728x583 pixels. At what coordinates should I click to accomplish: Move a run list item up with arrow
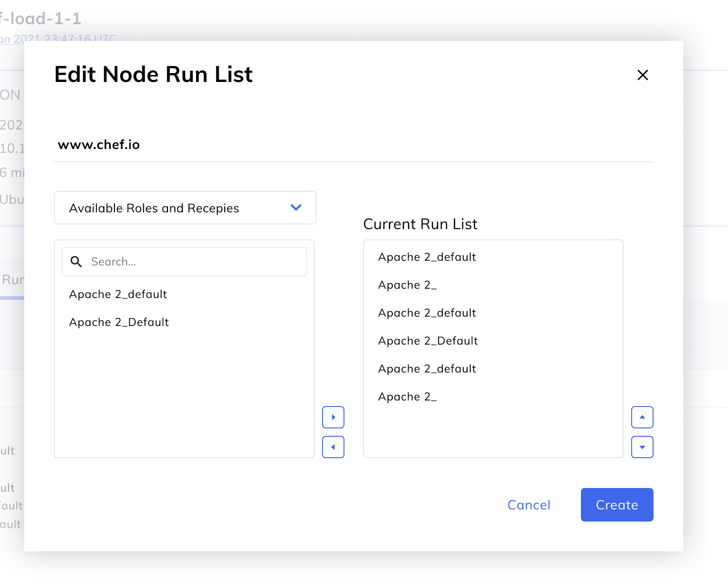tap(642, 417)
